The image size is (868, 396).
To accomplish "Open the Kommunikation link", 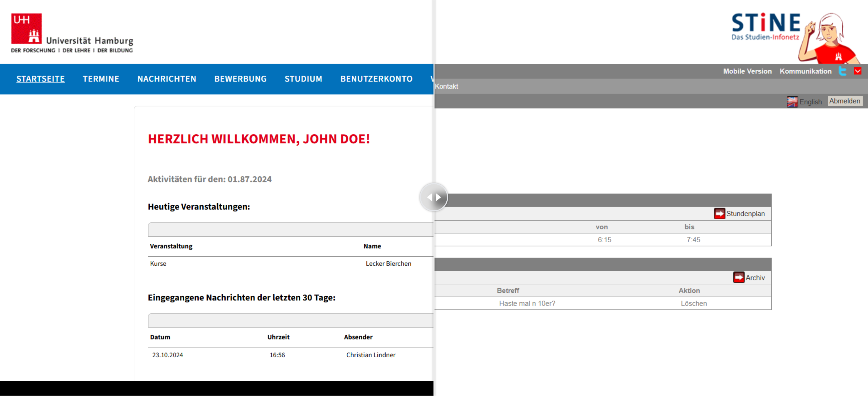I will point(805,71).
